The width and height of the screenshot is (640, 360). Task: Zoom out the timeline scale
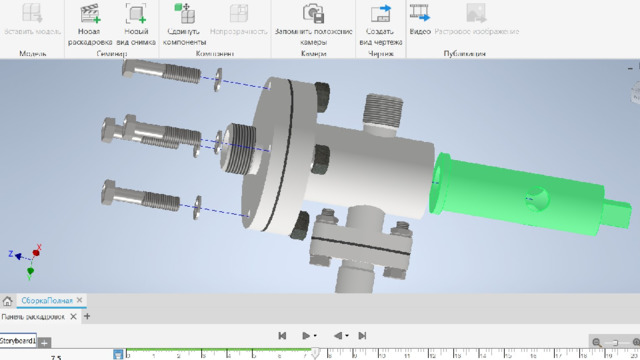coord(596,342)
